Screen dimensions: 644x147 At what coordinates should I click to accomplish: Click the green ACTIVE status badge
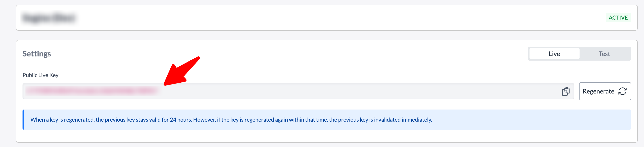click(618, 18)
